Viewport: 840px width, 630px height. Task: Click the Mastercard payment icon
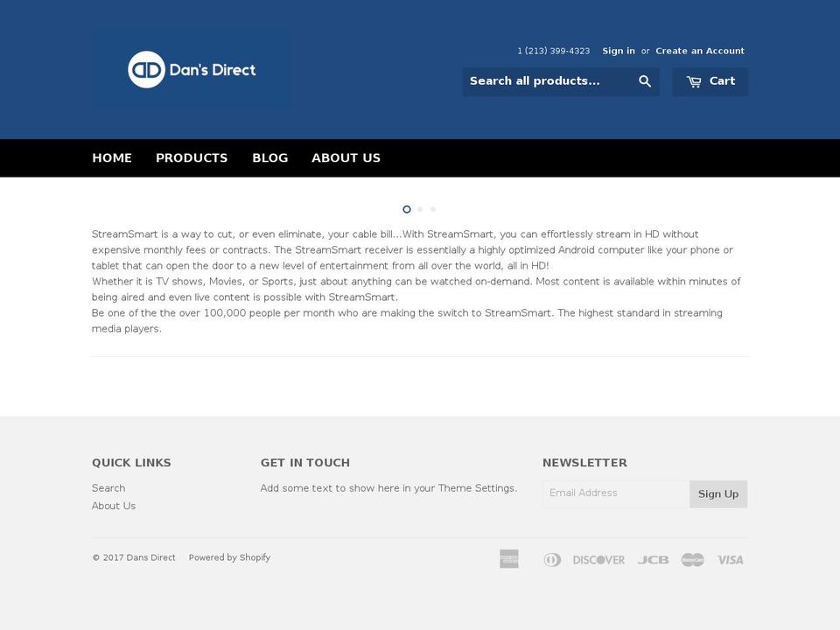click(x=693, y=560)
